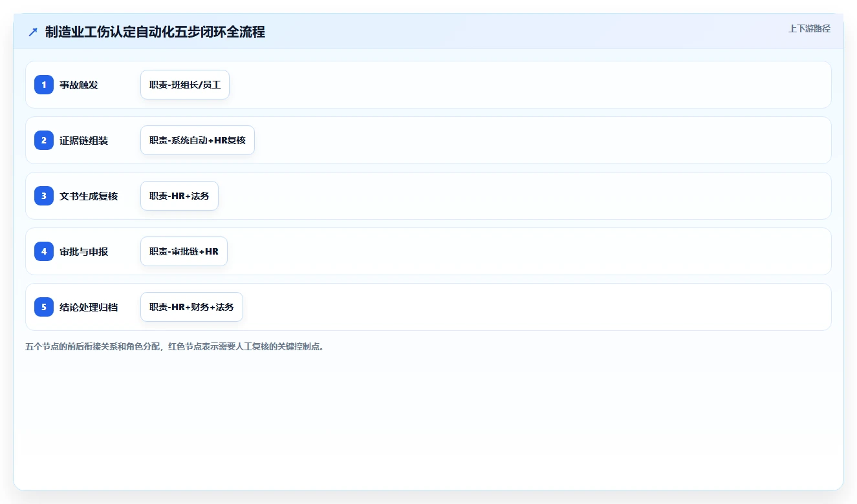Image resolution: width=857 pixels, height=504 pixels.
Task: Click the 审批与申报 step label
Action: (83, 251)
